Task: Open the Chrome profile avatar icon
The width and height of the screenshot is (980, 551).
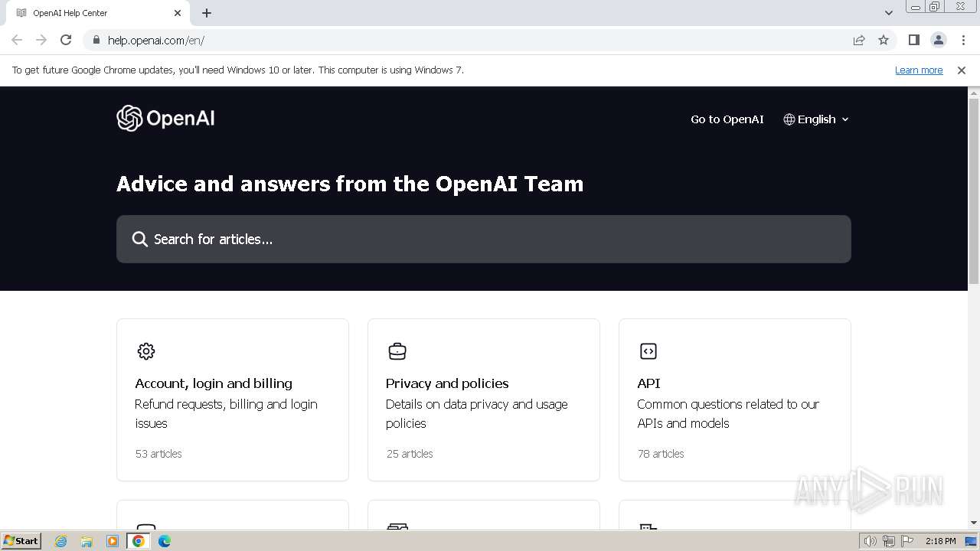Action: 939,40
